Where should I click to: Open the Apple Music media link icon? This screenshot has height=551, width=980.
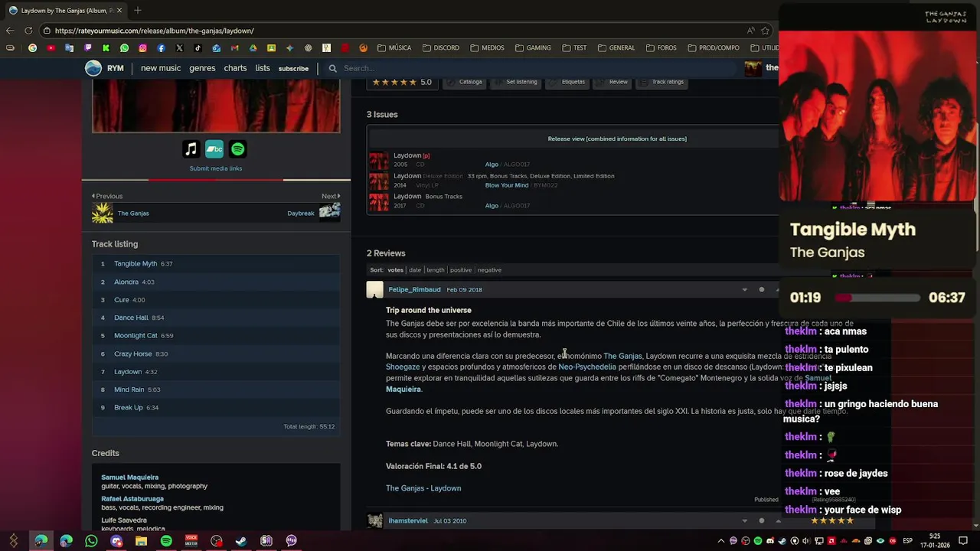[191, 149]
